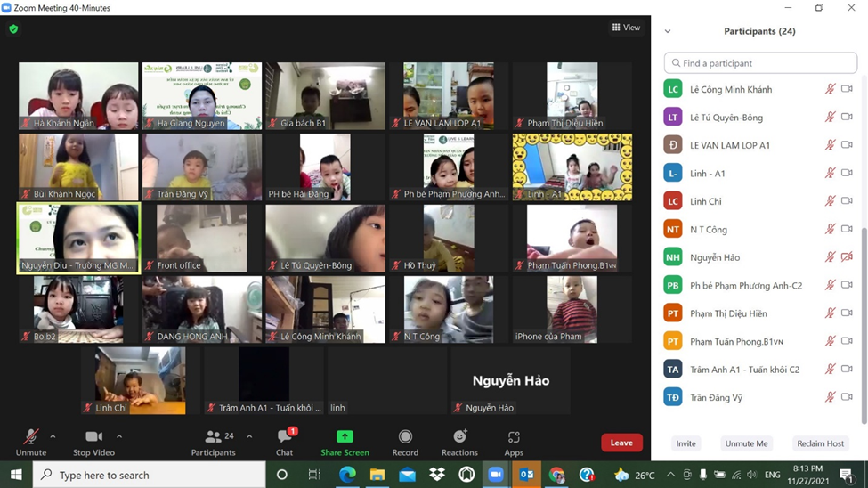This screenshot has width=868, height=488.
Task: Collapse the Participants panel chevron
Action: pos(668,31)
